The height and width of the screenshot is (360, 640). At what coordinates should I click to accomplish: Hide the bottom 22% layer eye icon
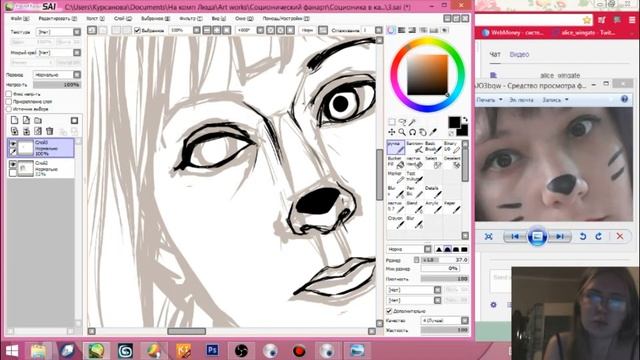pyautogui.click(x=13, y=164)
